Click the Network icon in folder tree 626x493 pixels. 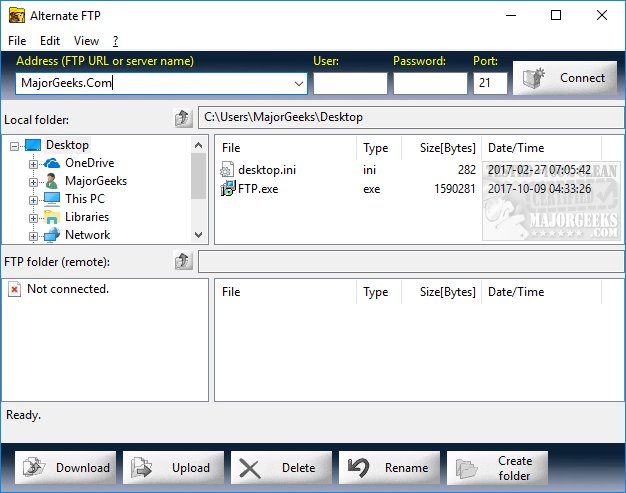[x=52, y=235]
